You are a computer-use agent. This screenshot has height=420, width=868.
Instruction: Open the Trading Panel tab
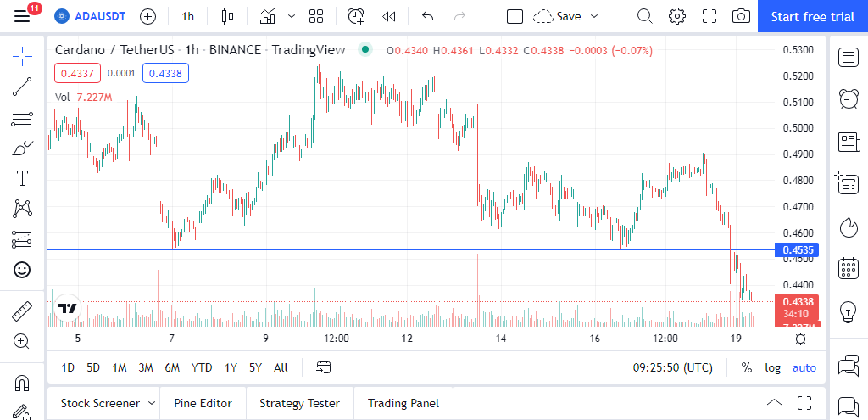pos(403,403)
